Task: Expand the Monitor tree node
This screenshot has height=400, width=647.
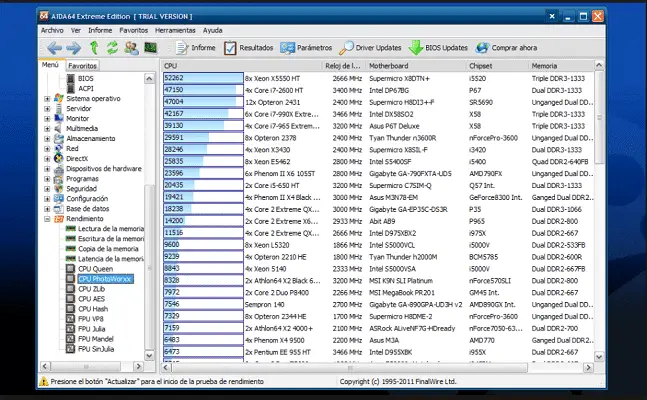Action: tap(47, 118)
